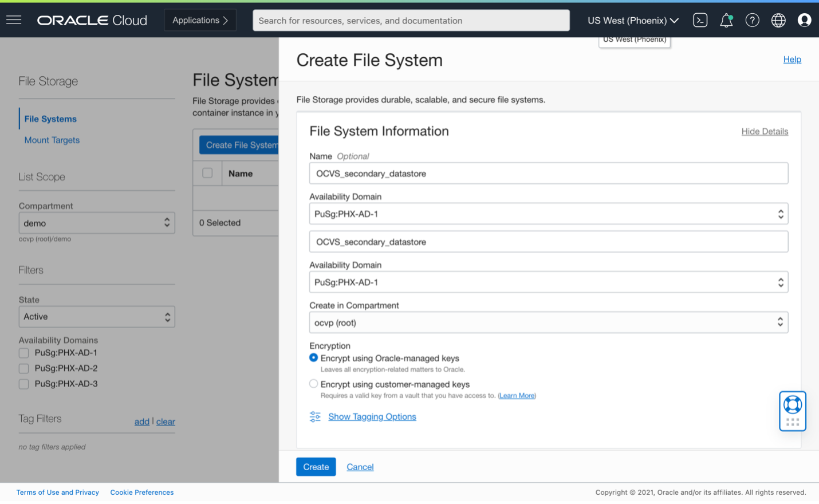
Task: Open the language globe selector
Action: 778,20
